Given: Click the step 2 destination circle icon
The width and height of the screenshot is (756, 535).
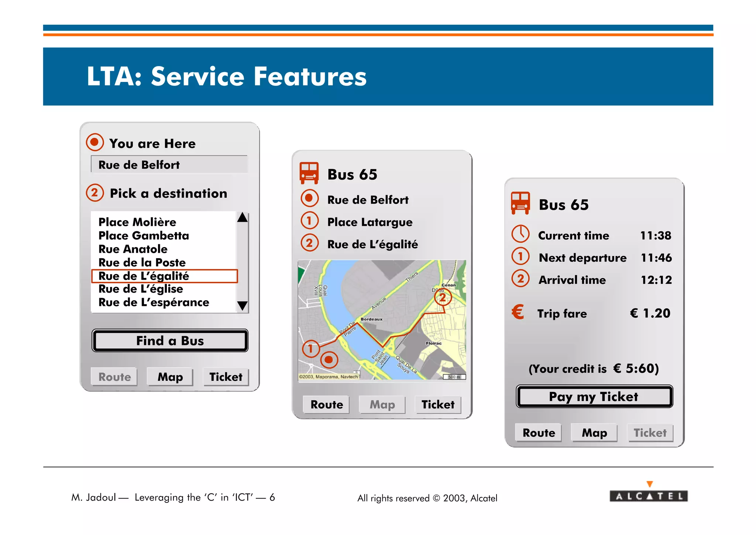Looking at the screenshot, I should click(94, 193).
